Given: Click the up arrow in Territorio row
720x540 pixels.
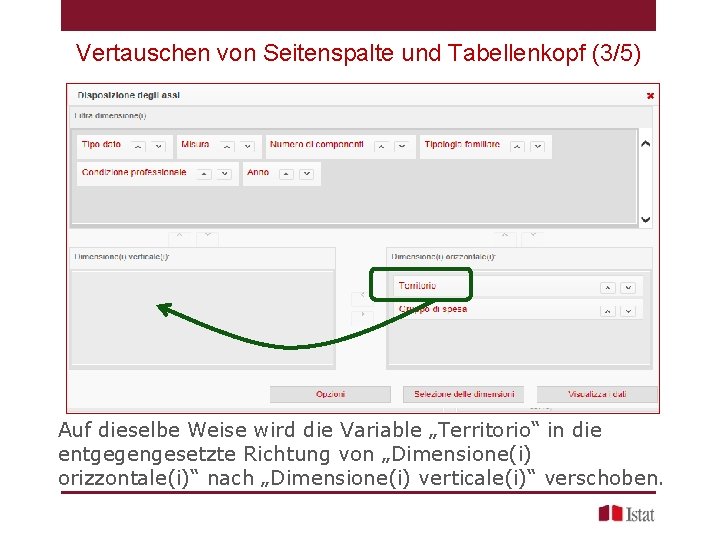Looking at the screenshot, I should click(x=608, y=288).
